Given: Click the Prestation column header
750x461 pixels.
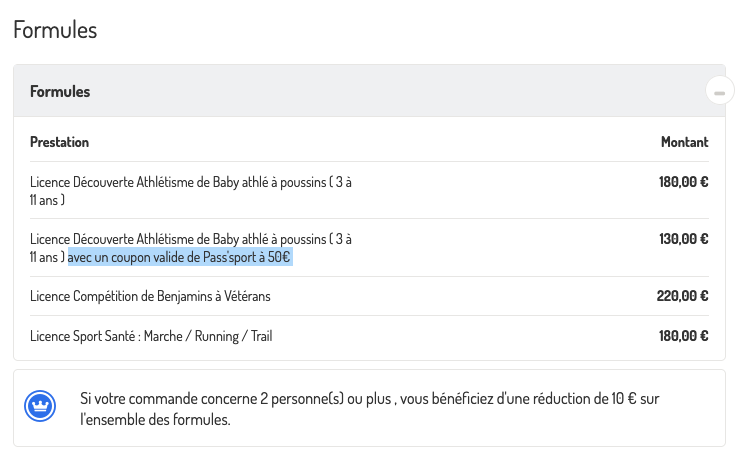Looking at the screenshot, I should (59, 142).
